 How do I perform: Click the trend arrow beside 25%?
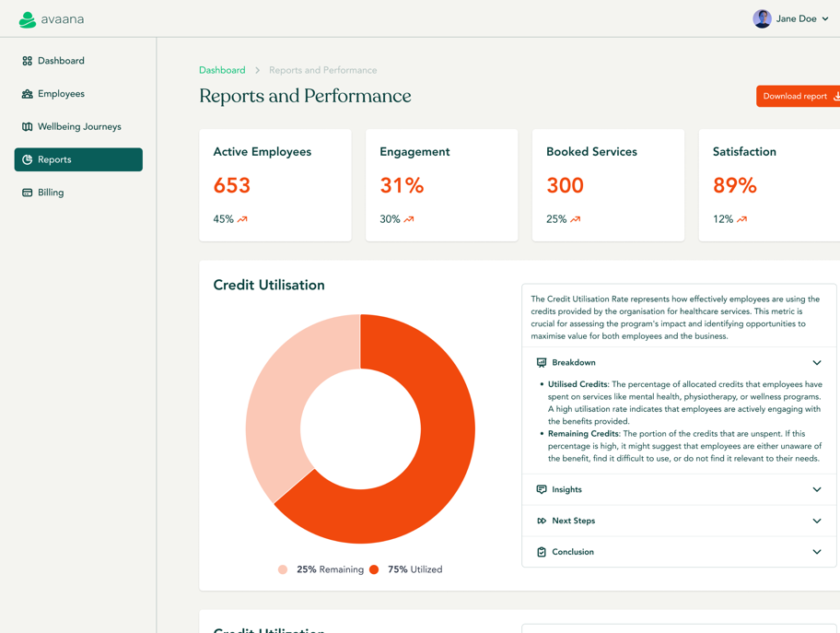coord(576,219)
